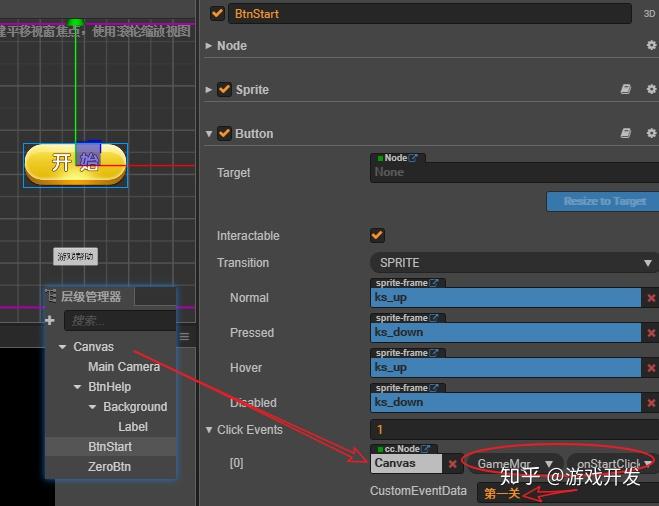Collapse the Button component section
659x506 pixels.
208,134
